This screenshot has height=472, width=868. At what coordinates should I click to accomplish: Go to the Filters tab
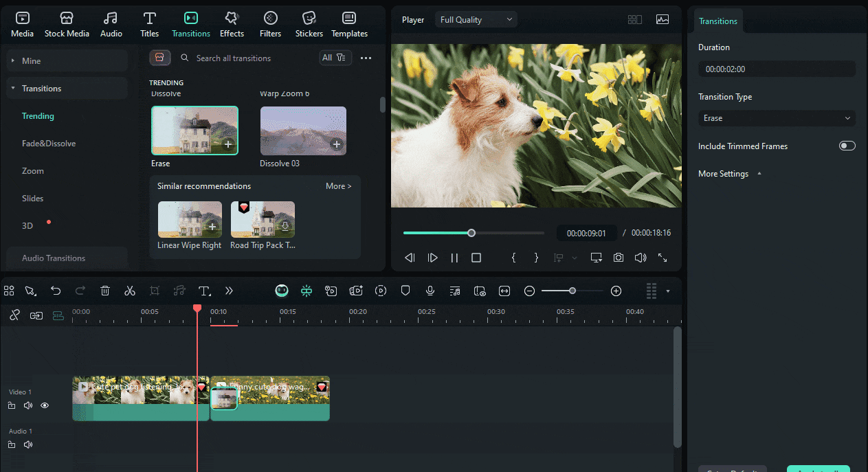pos(270,25)
